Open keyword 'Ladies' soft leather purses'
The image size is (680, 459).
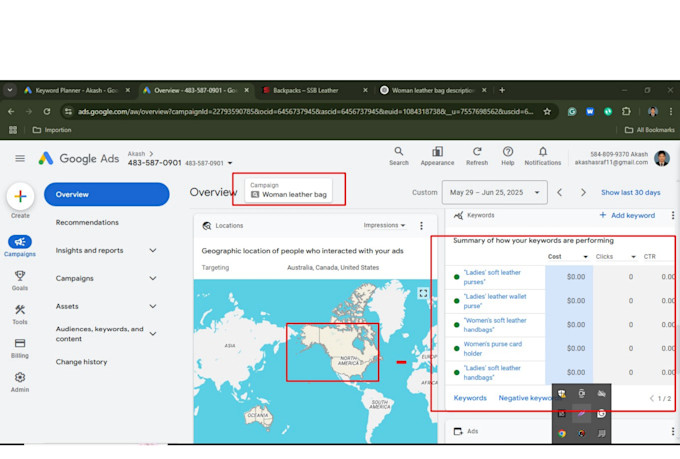492,277
